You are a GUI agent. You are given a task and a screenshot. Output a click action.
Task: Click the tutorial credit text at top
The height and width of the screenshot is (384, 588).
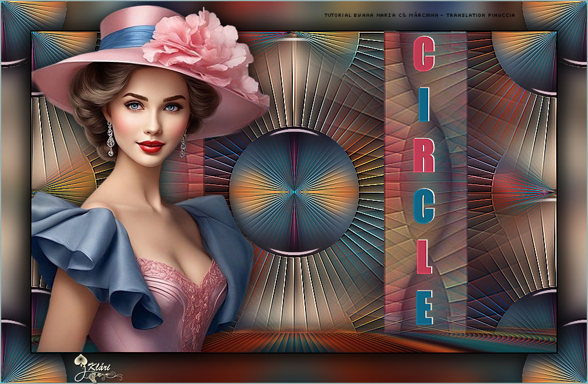[x=419, y=15]
